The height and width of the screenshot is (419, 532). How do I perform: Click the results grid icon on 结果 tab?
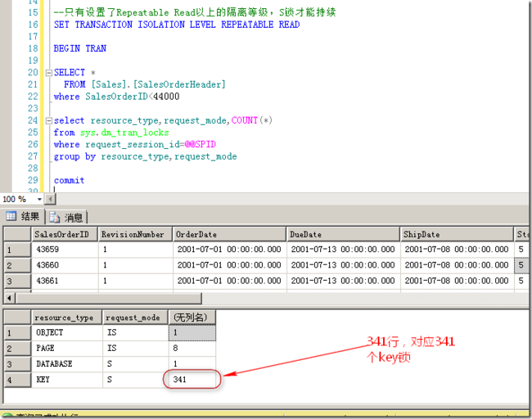[11, 216]
